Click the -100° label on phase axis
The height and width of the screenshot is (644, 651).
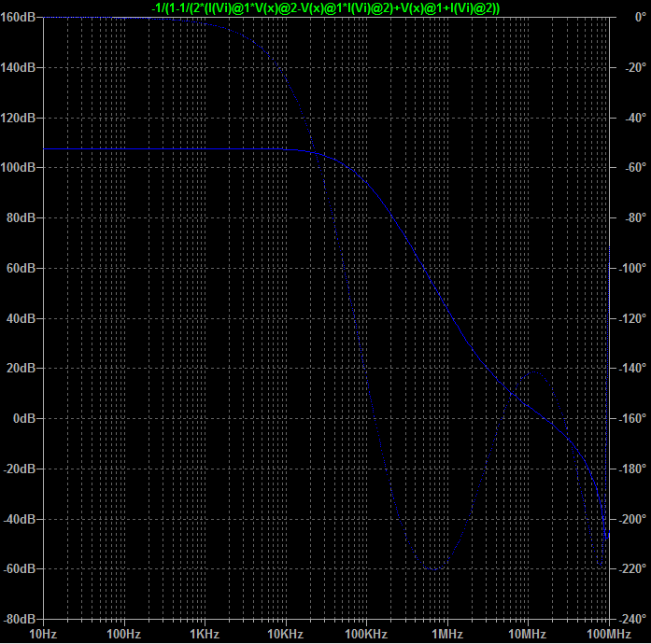point(632,268)
